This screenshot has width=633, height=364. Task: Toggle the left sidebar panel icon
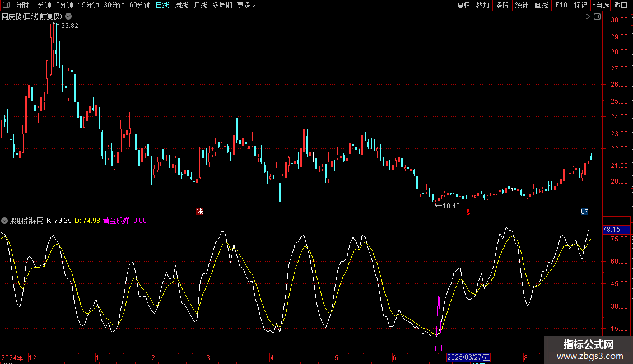(x=6, y=5)
